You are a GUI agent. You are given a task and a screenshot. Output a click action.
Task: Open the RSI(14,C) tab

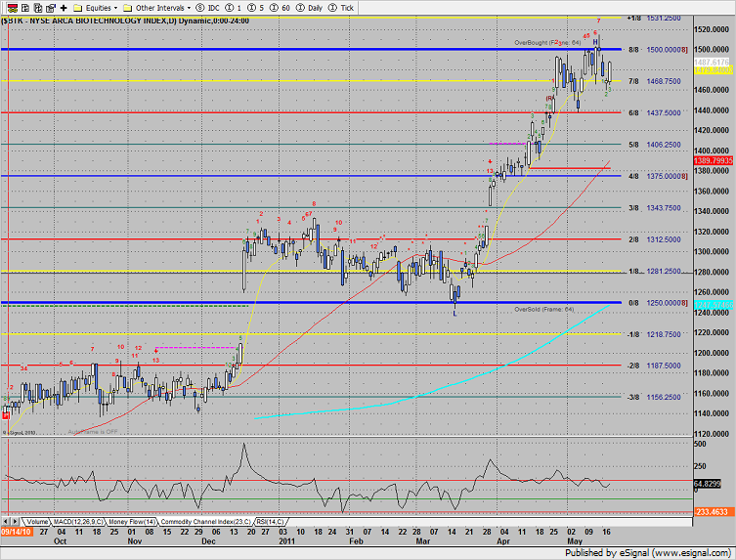point(270,522)
